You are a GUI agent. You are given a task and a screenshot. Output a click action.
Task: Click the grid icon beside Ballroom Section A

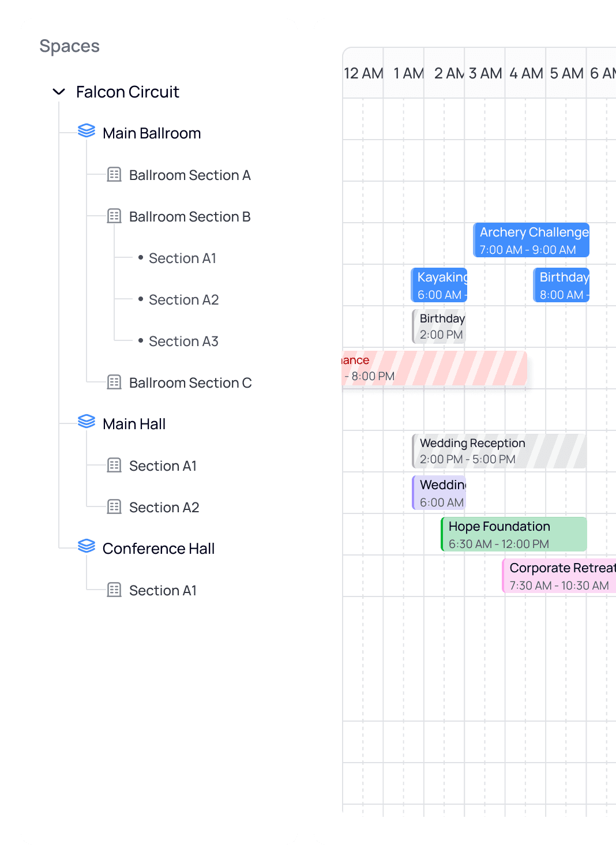coord(114,175)
